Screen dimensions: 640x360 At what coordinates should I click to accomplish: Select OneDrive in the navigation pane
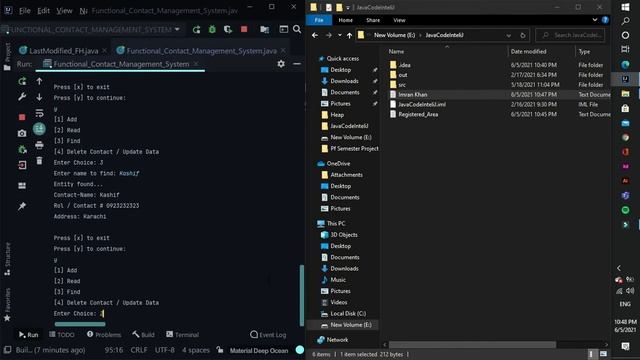click(338, 163)
